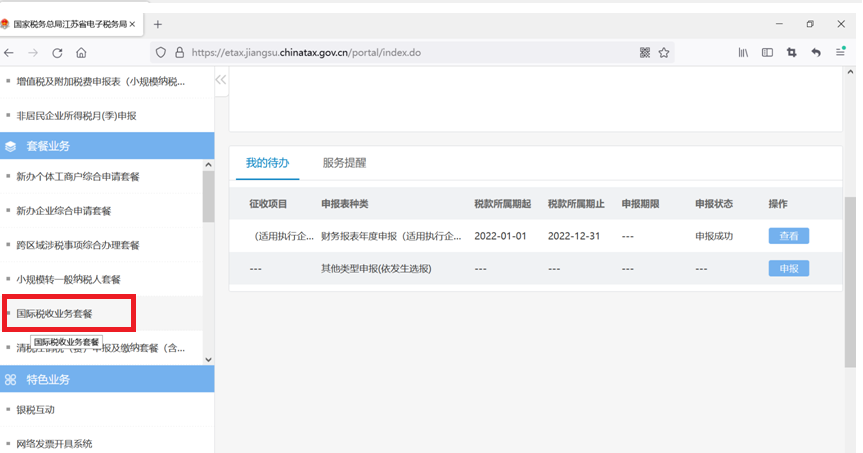Open the Firefox library icon
Image resolution: width=863 pixels, height=453 pixels.
point(744,53)
